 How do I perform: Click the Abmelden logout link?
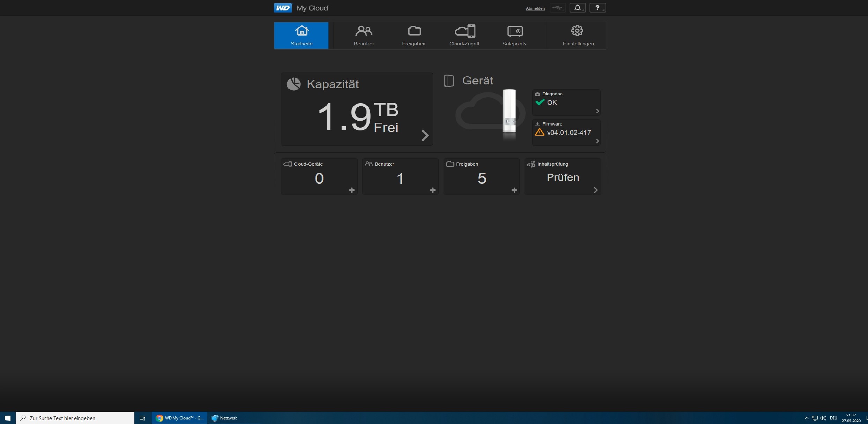pyautogui.click(x=535, y=8)
